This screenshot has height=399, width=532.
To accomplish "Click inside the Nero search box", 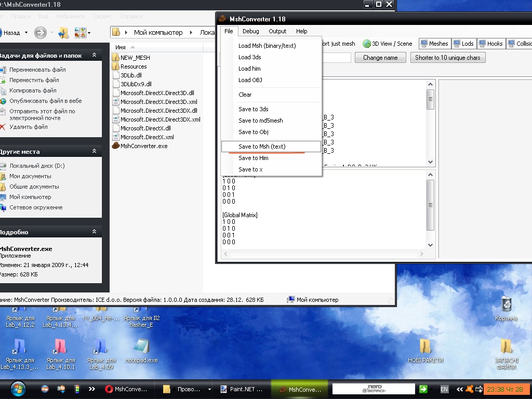I will click(374, 389).
